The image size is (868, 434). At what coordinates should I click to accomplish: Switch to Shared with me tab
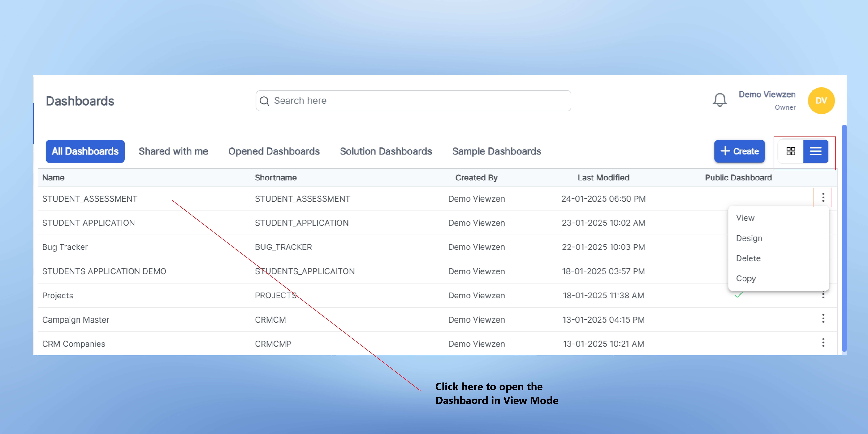173,151
